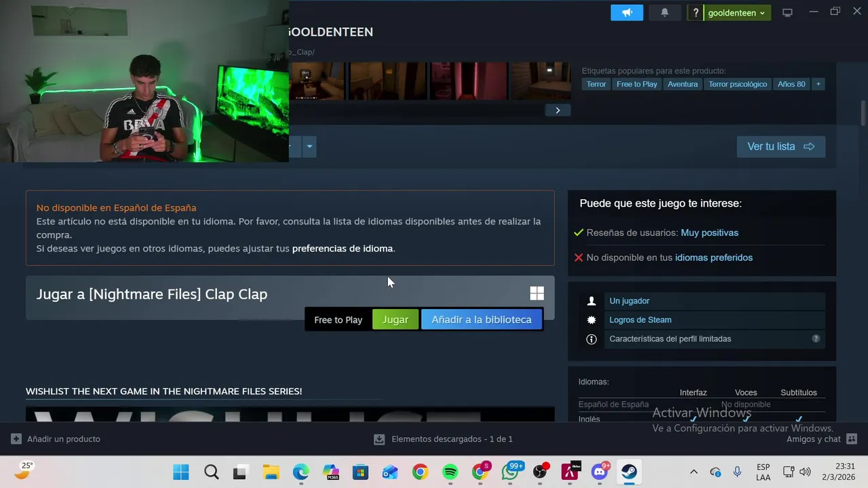Open Discord from taskbar
This screenshot has height=488, width=868.
point(599,472)
